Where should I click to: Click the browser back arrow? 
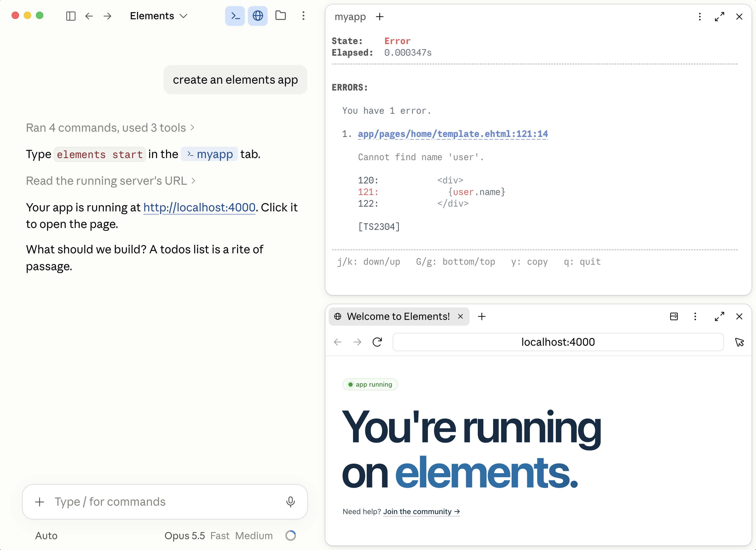tap(338, 342)
